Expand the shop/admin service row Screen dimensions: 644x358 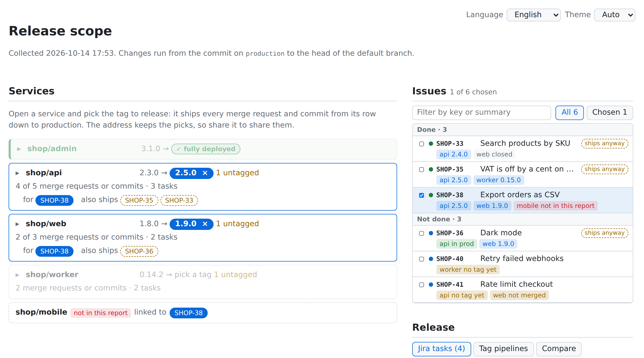[x=19, y=149]
